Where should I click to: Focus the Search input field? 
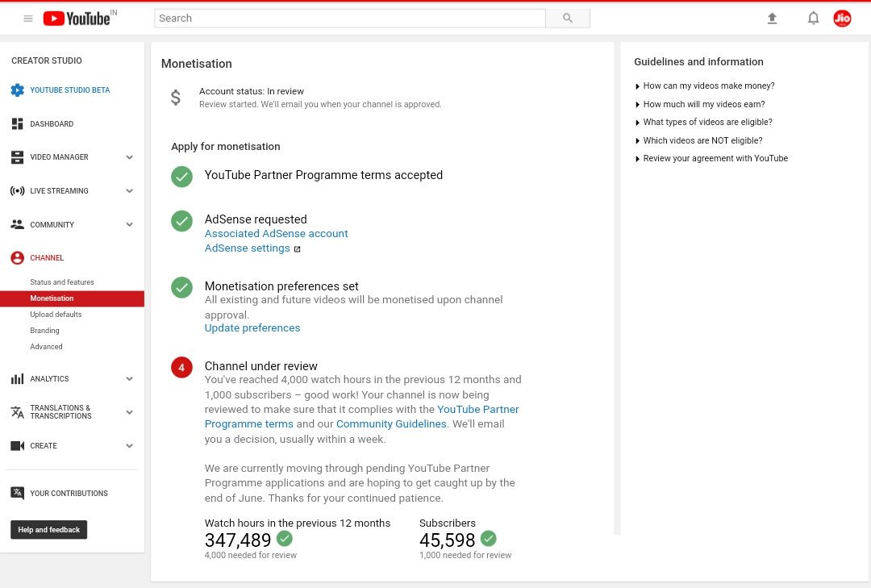click(x=350, y=19)
